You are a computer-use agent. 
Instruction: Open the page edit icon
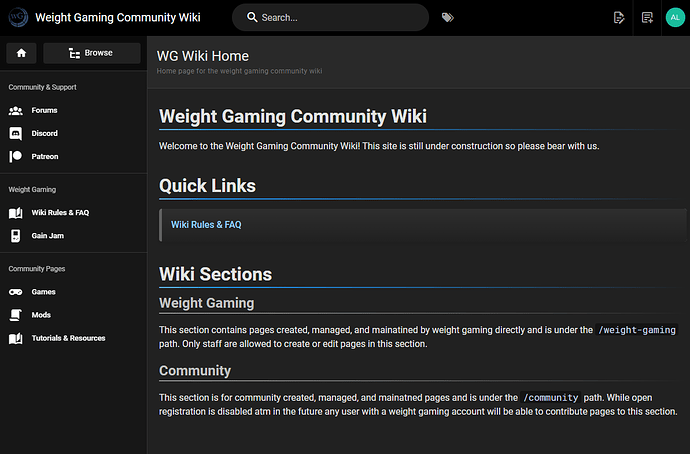click(x=619, y=18)
